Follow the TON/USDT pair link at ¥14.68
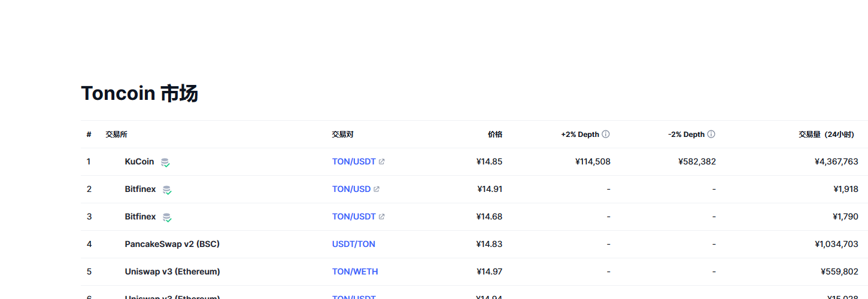Image resolution: width=868 pixels, height=299 pixels. click(354, 216)
